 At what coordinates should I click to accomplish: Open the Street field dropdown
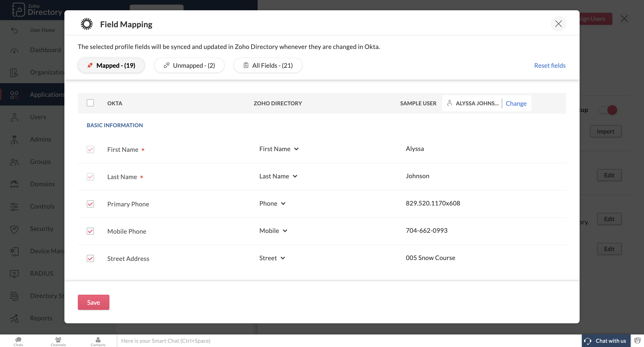coord(272,258)
